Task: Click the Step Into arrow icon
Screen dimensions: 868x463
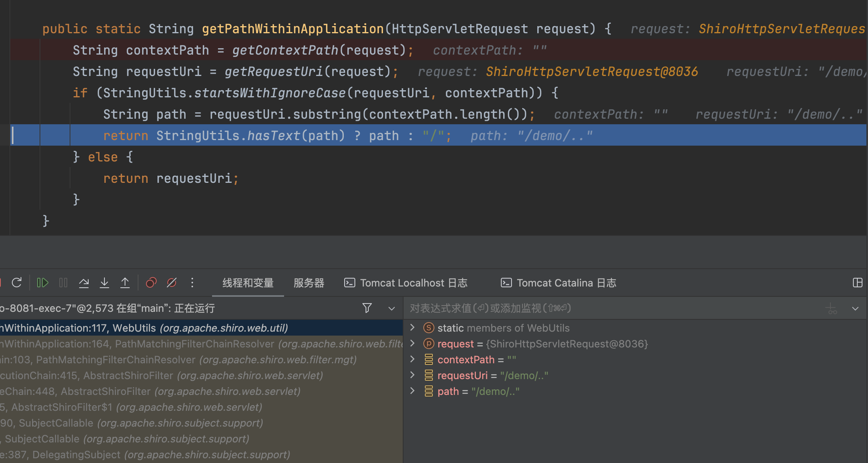Action: pos(104,283)
